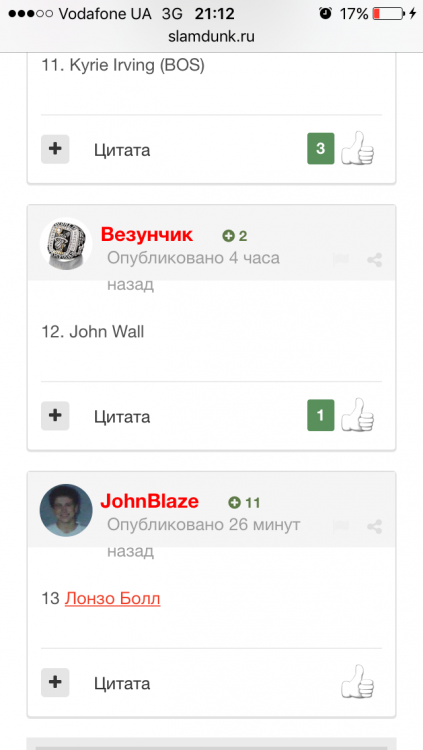
Task: Like the Kyrie Irving post with thumbs-up
Action: tap(357, 149)
